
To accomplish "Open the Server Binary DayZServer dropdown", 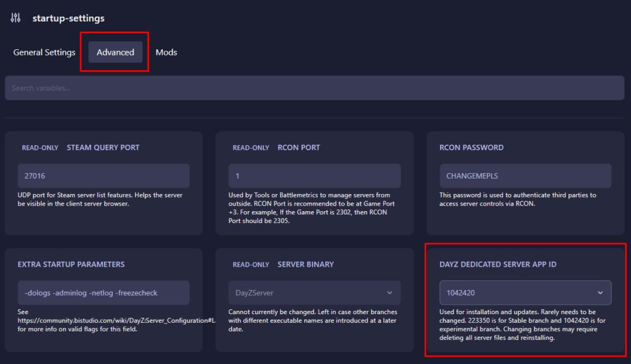I will [x=315, y=293].
